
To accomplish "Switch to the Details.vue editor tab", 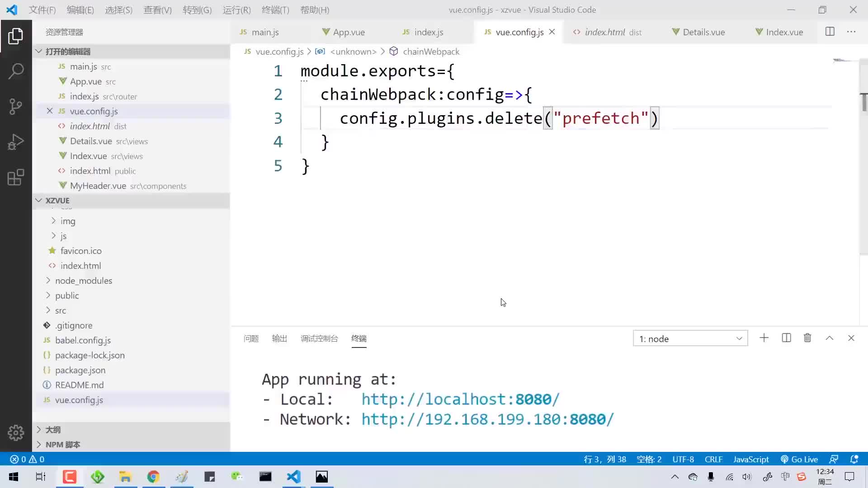I will (x=703, y=32).
